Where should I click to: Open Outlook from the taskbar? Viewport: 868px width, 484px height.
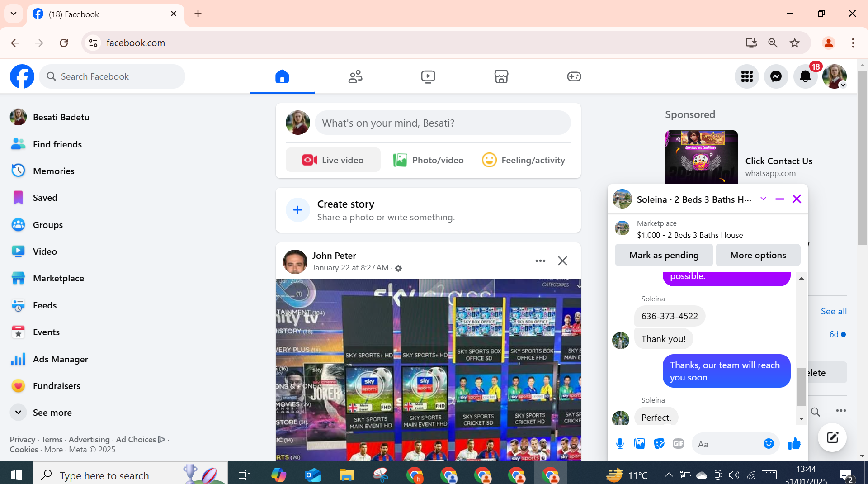tap(313, 475)
